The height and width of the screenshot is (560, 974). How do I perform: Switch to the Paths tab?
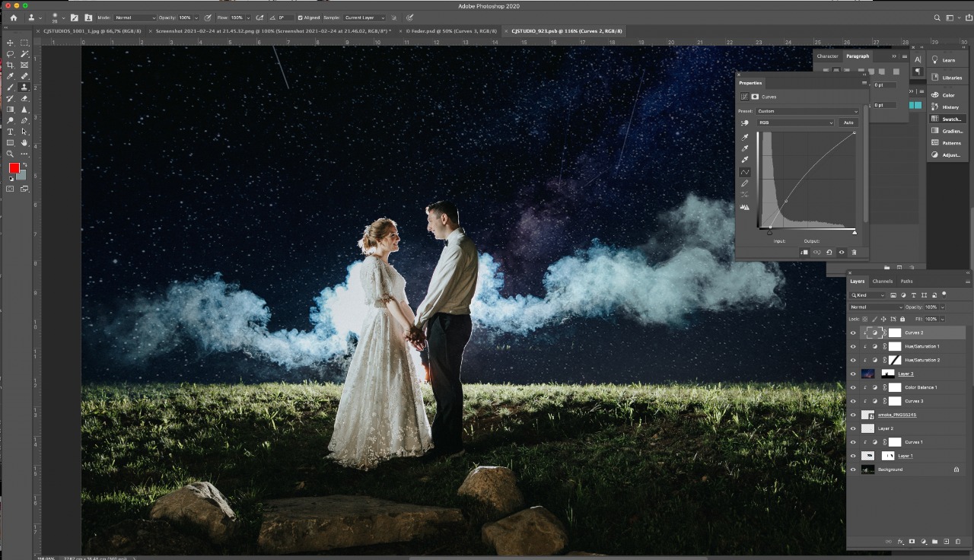[906, 282]
